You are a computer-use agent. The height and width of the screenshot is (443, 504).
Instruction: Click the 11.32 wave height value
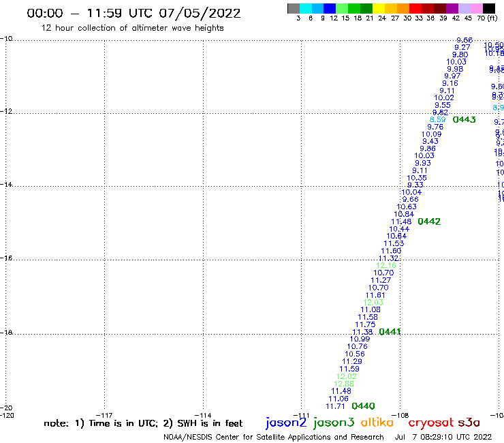(x=389, y=258)
